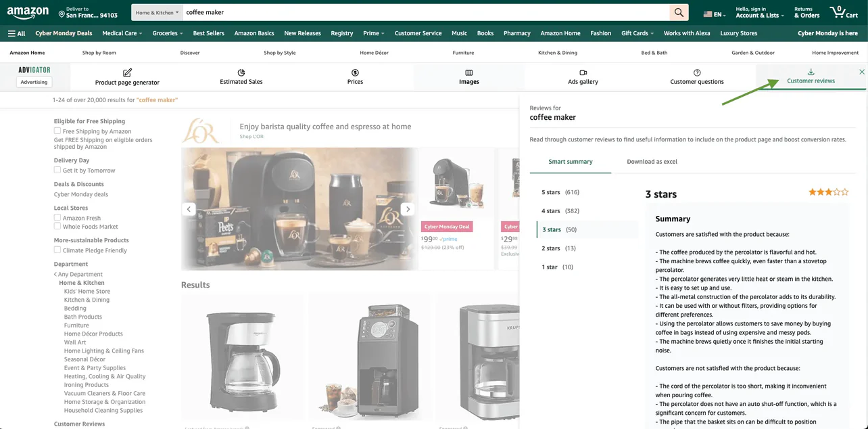868x429 pixels.
Task: Expand the Account & Lists menu
Action: click(759, 12)
